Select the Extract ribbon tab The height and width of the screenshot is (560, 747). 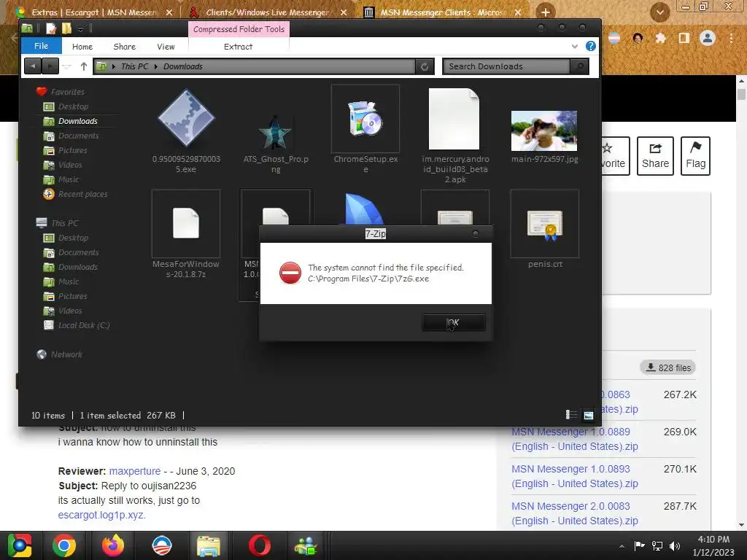pyautogui.click(x=239, y=47)
